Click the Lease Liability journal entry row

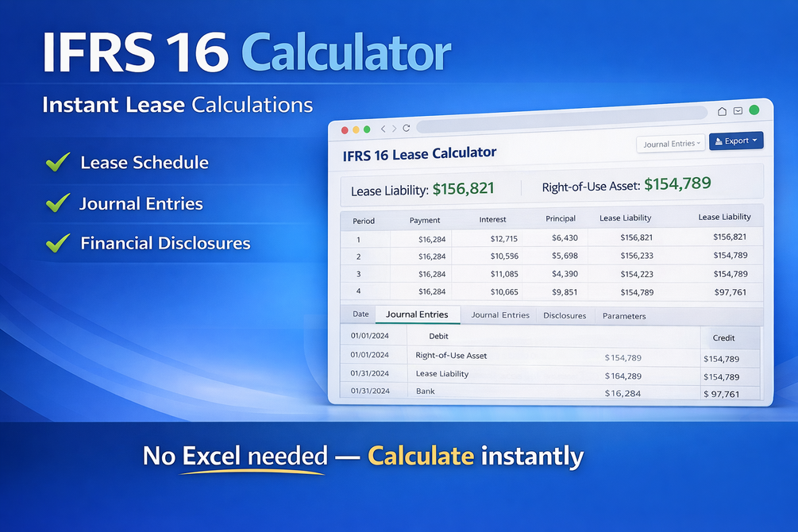(549, 375)
